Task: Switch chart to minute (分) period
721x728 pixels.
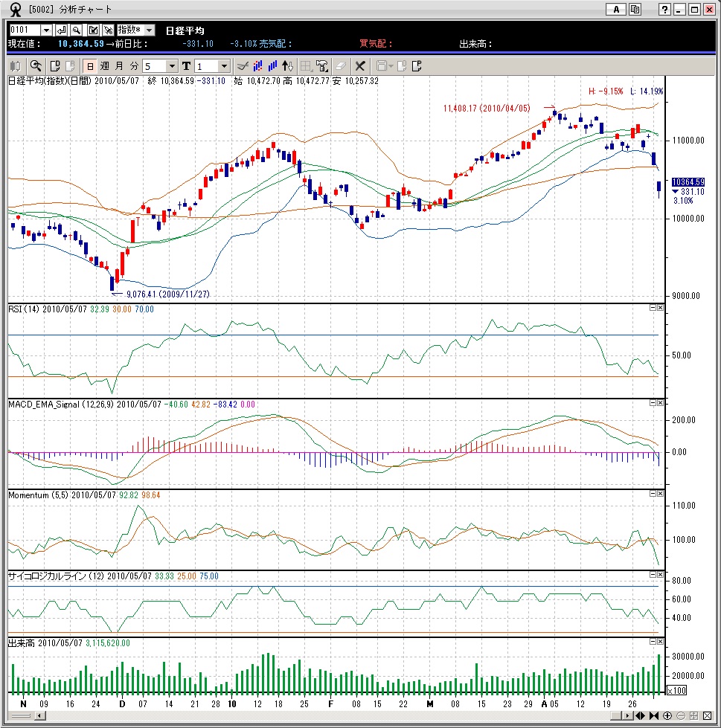Action: coord(134,66)
